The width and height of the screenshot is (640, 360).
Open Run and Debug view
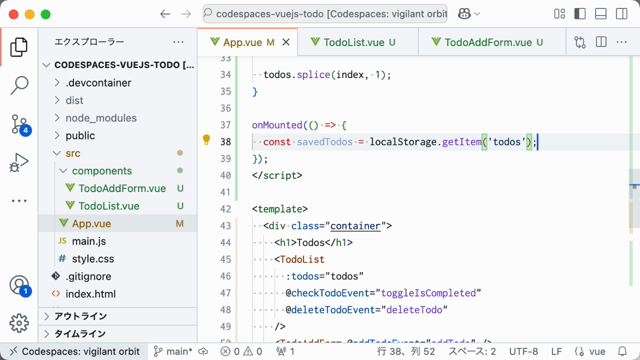point(19,162)
